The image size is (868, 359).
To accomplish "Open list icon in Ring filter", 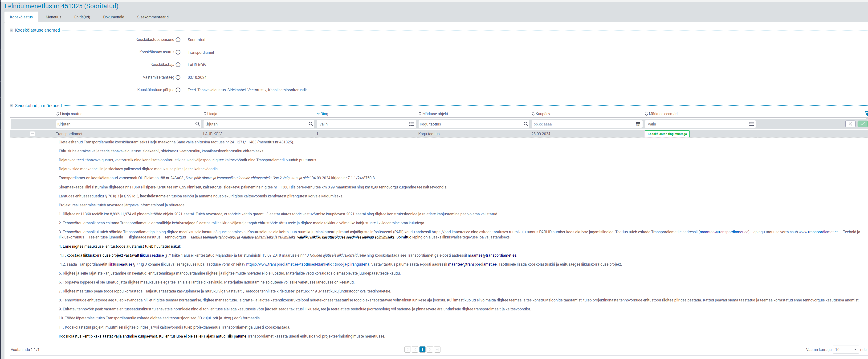I will pos(412,124).
